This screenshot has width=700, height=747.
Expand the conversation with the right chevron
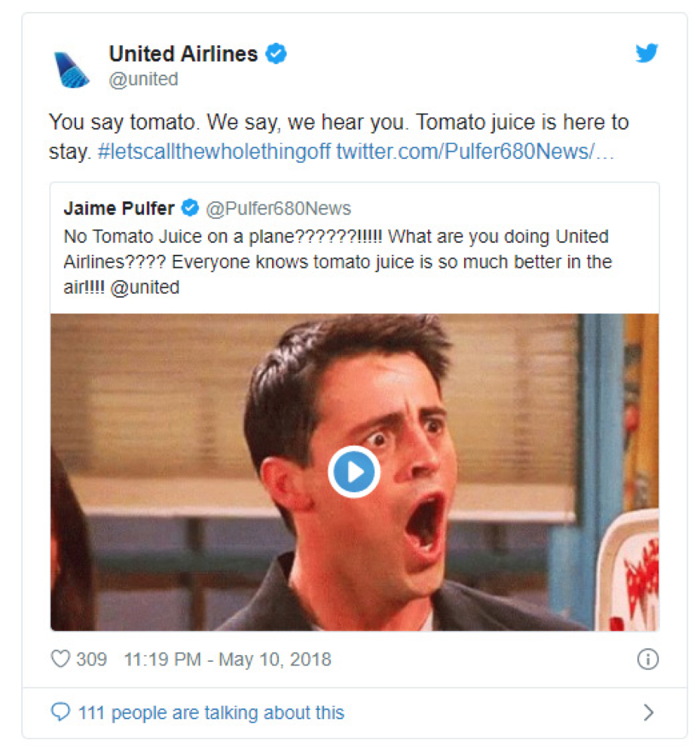pos(648,712)
